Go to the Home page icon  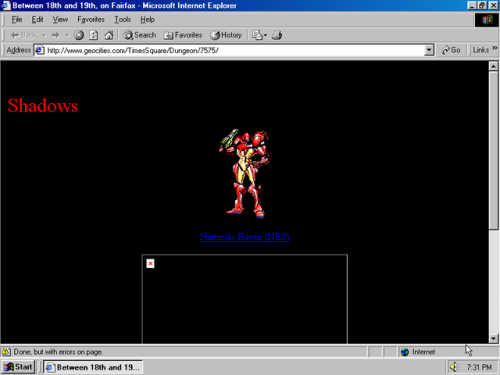pos(109,35)
